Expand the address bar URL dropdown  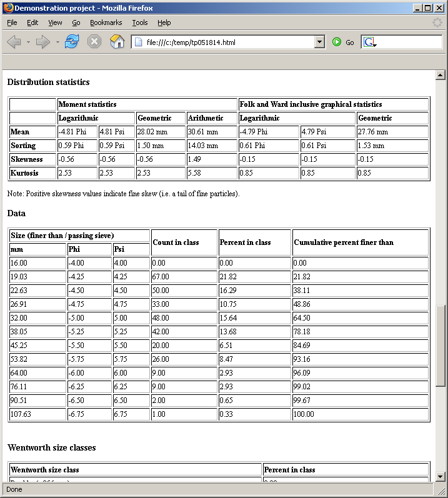point(320,42)
